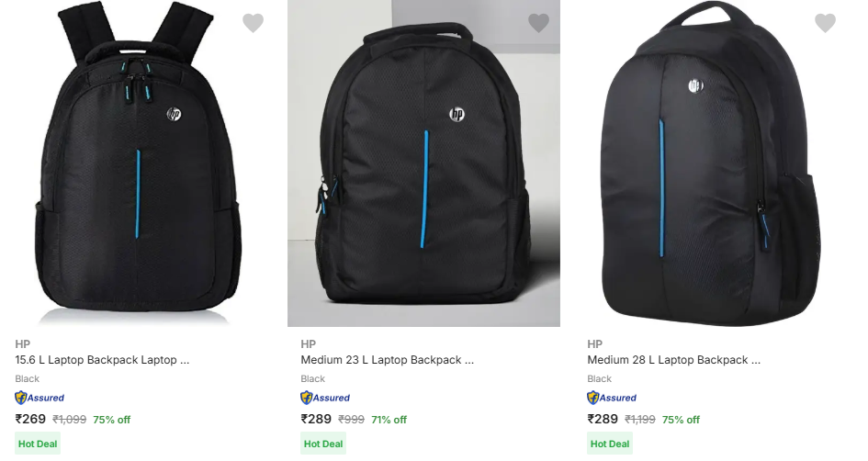Click the 15.6 L Laptop Backpack title

[x=102, y=360]
